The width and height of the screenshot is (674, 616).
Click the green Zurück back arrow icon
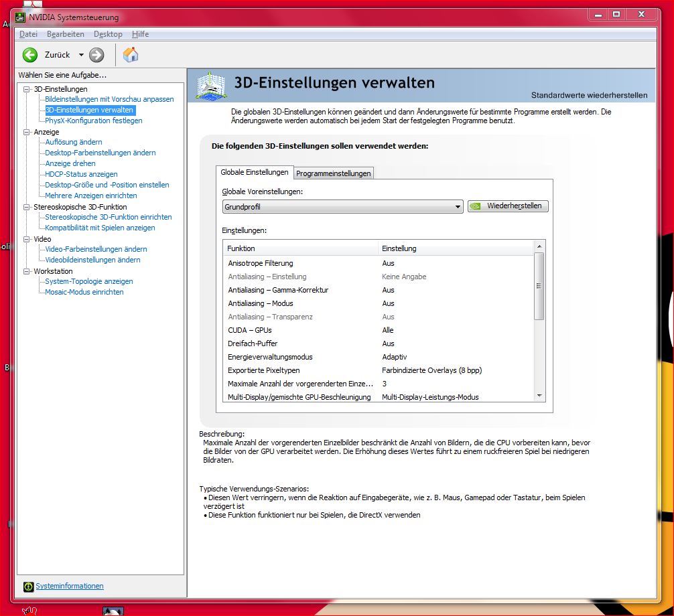[x=30, y=55]
